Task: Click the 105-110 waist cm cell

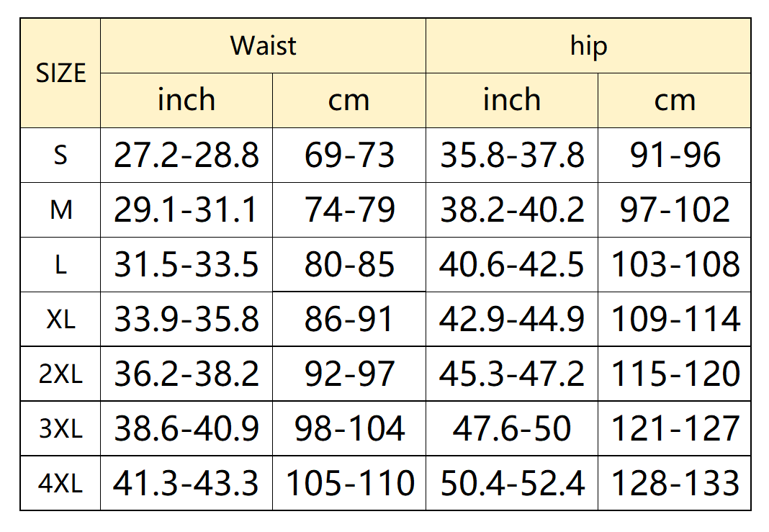Action: pyautogui.click(x=349, y=483)
